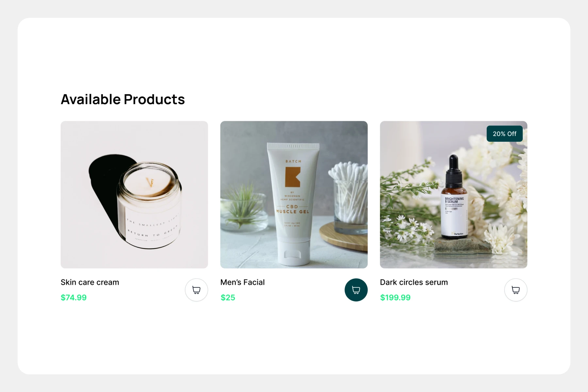Click the Brightening B Serum bottle

[x=454, y=197]
